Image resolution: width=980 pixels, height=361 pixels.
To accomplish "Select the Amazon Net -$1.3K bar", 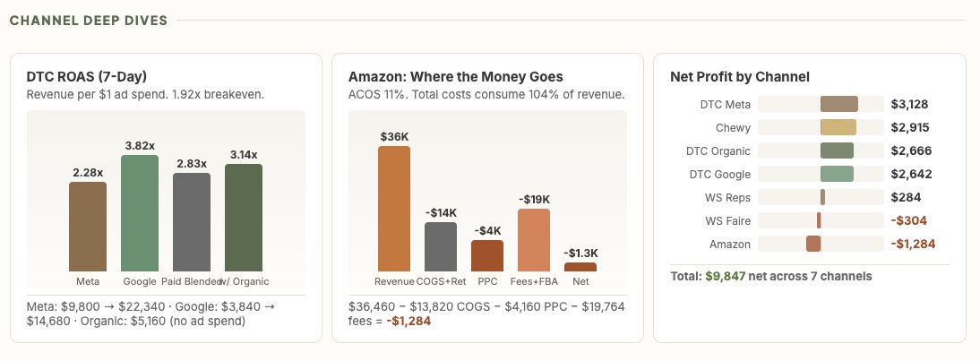I will [580, 267].
